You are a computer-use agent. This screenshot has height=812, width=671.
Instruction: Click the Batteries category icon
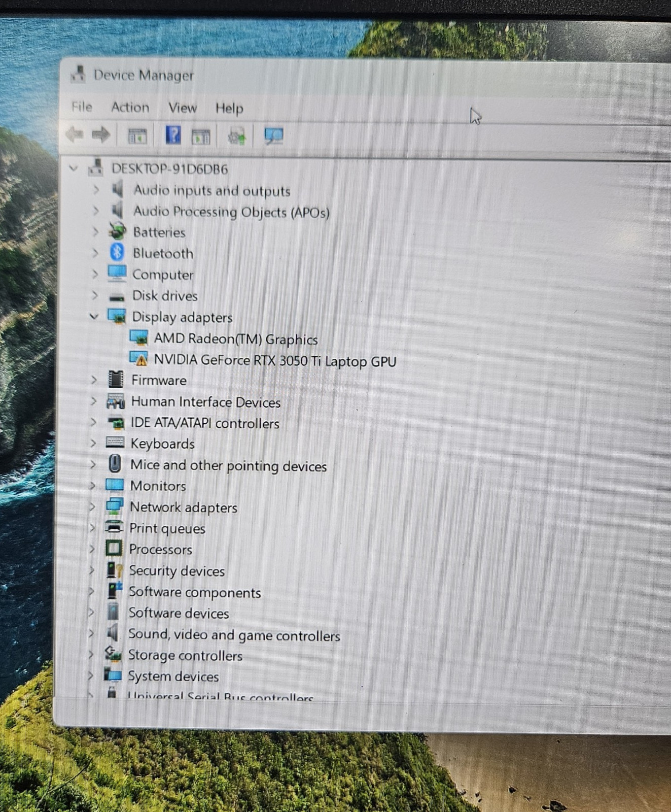pos(117,231)
